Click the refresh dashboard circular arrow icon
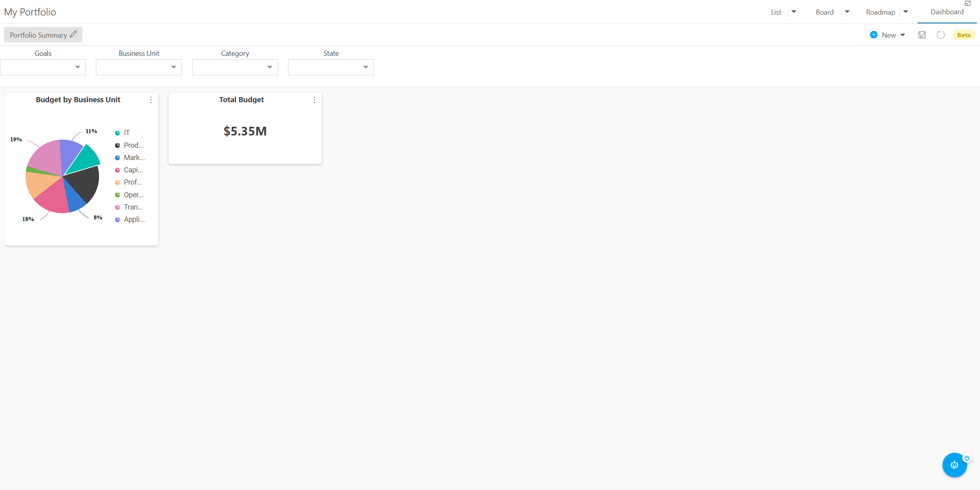Viewport: 980px width, 490px height. coord(941,35)
